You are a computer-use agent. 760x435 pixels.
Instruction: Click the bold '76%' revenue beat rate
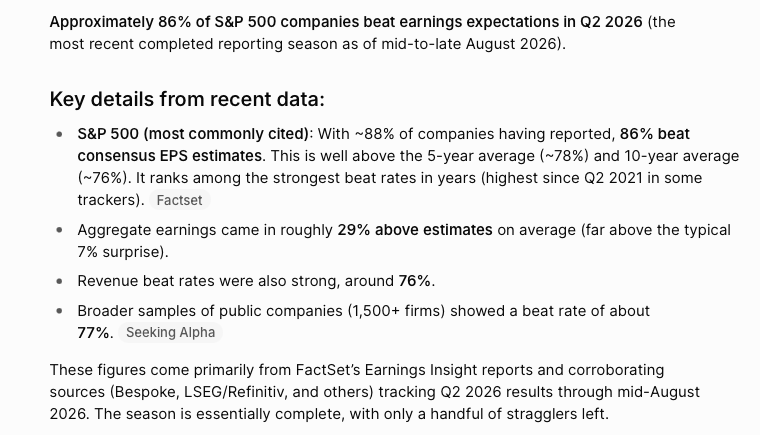coord(414,281)
